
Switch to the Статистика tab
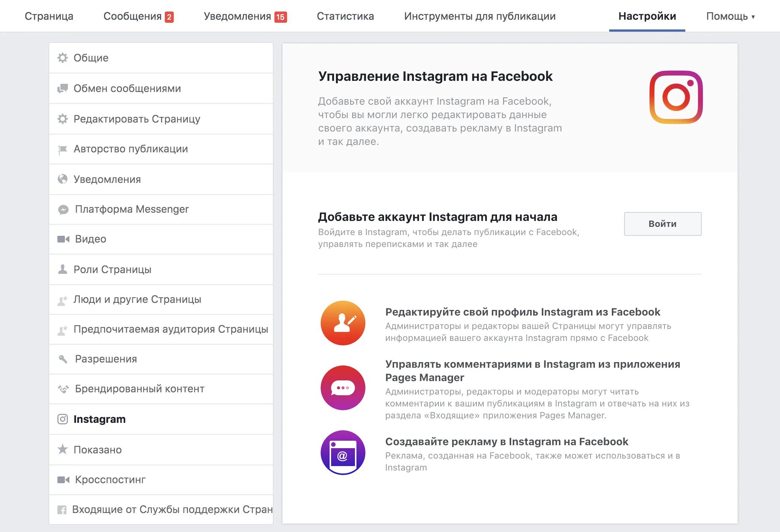click(345, 16)
